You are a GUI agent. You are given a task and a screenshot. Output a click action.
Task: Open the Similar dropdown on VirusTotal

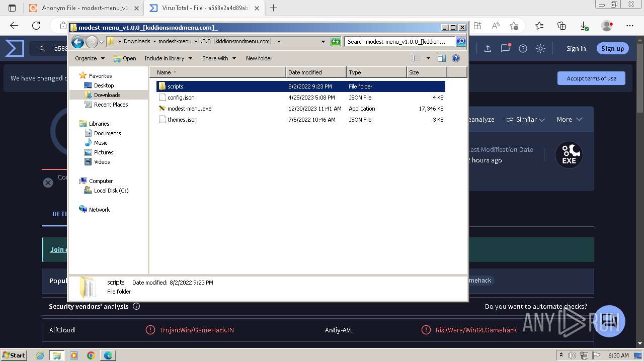525,120
